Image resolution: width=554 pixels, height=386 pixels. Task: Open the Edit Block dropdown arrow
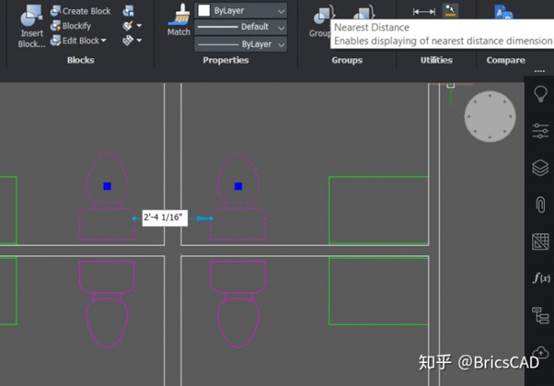pyautogui.click(x=104, y=41)
